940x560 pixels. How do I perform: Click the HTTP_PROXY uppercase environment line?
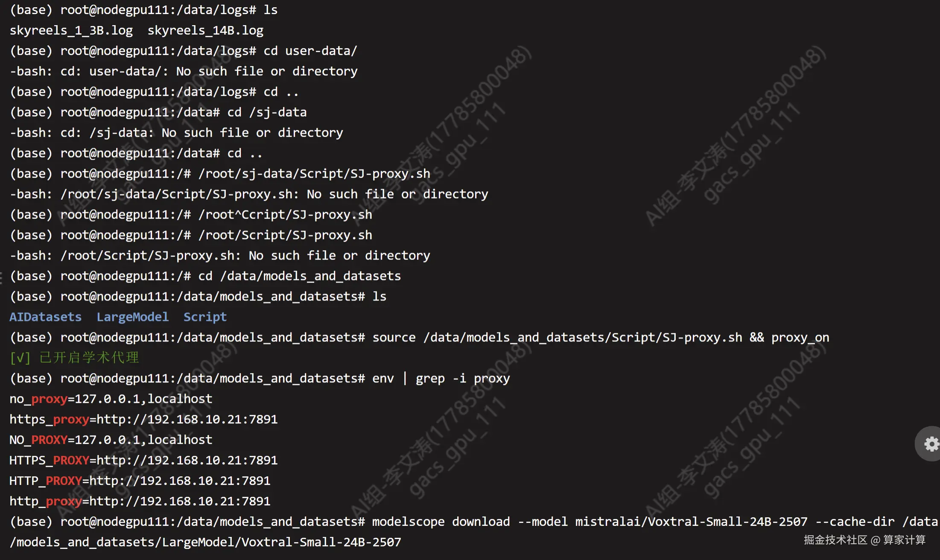pos(140,481)
